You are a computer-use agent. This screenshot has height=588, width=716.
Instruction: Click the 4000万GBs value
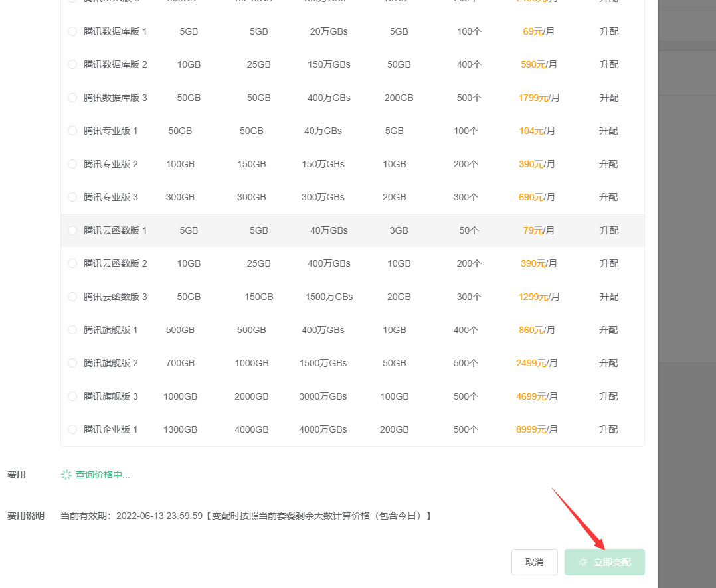[323, 429]
